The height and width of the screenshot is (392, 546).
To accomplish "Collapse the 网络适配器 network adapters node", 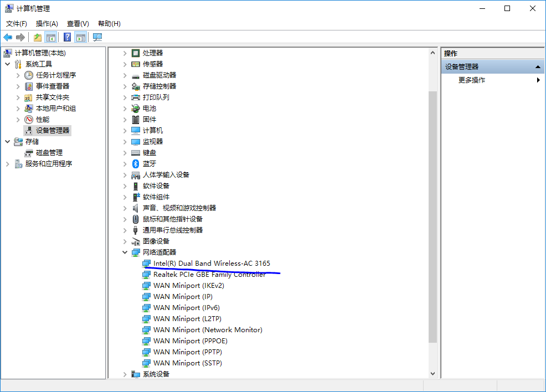I will (x=125, y=252).
